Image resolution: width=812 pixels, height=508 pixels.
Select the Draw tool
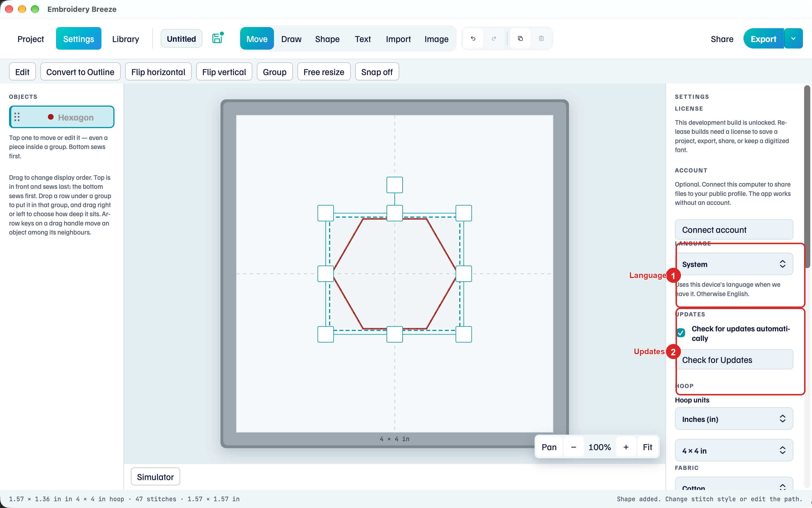pyautogui.click(x=291, y=39)
